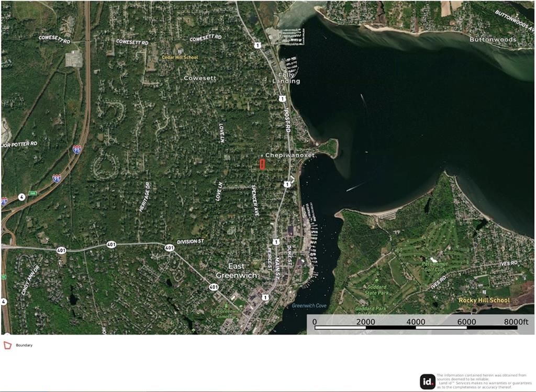Click the Land id logo icon
Image resolution: width=536 pixels, height=392 pixels.
(x=427, y=382)
